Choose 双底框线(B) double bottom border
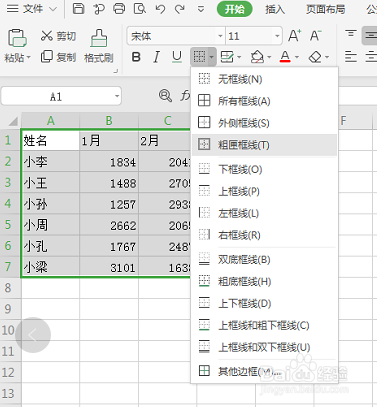The image size is (377, 407). pos(265,260)
